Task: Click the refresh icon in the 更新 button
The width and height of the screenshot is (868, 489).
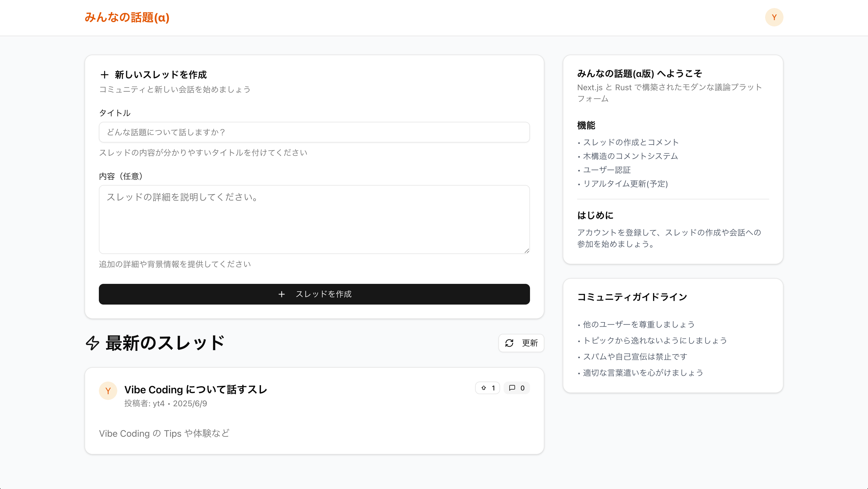Action: click(x=510, y=343)
